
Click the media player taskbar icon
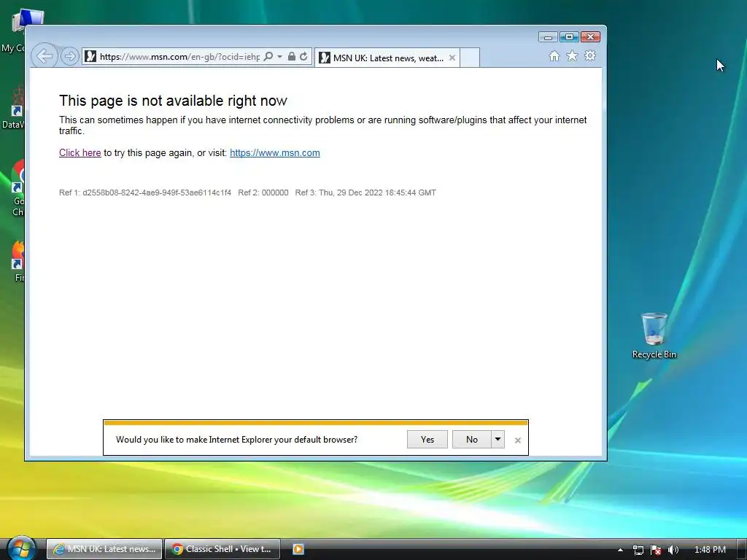point(298,549)
